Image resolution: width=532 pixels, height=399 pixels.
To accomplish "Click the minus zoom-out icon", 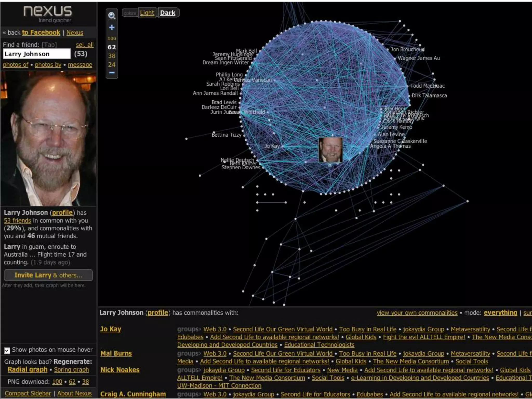I will (112, 73).
